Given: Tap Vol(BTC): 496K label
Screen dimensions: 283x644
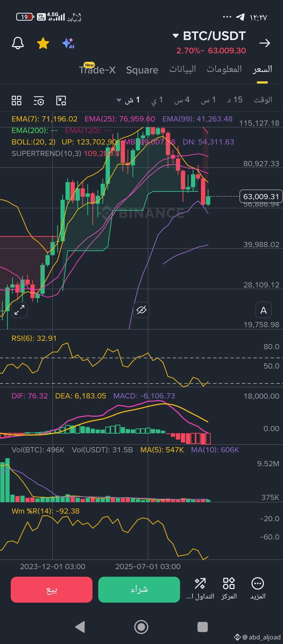Looking at the screenshot, I should [38, 450].
